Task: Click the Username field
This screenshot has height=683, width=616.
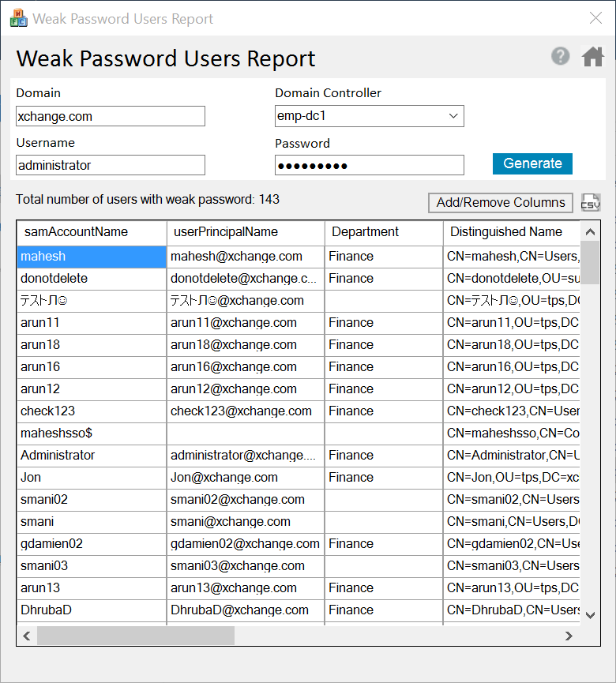Action: click(x=110, y=166)
